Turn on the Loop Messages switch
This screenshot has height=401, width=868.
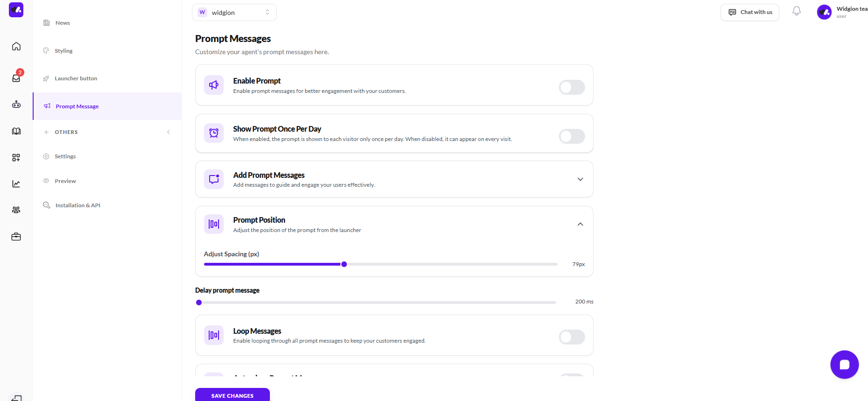tap(572, 337)
